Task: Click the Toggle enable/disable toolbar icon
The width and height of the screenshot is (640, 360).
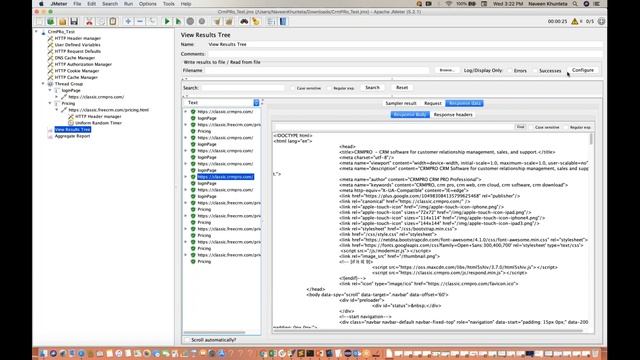Action: [151, 21]
